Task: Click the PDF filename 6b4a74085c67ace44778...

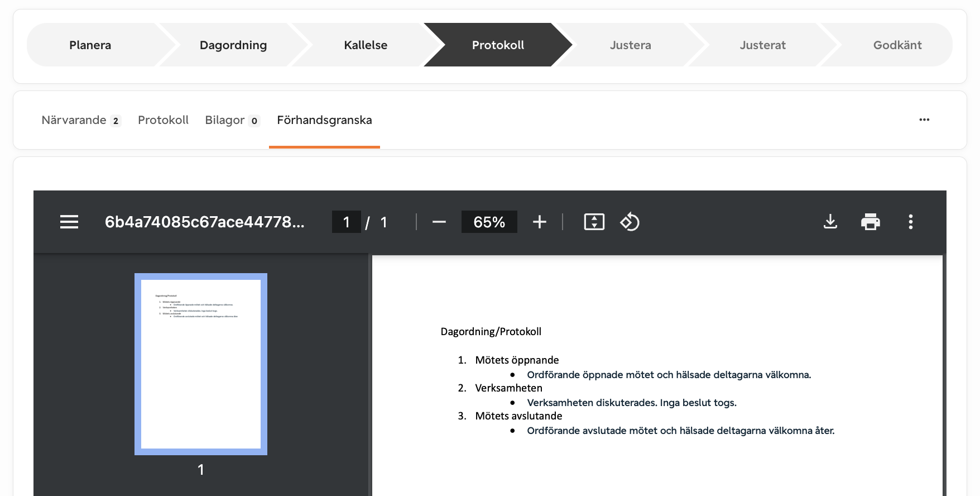Action: pos(205,222)
